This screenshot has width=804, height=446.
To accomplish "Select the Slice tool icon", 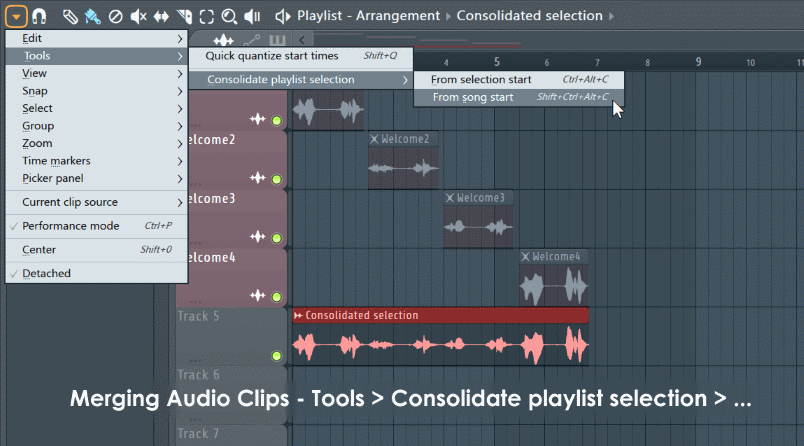I will [183, 16].
